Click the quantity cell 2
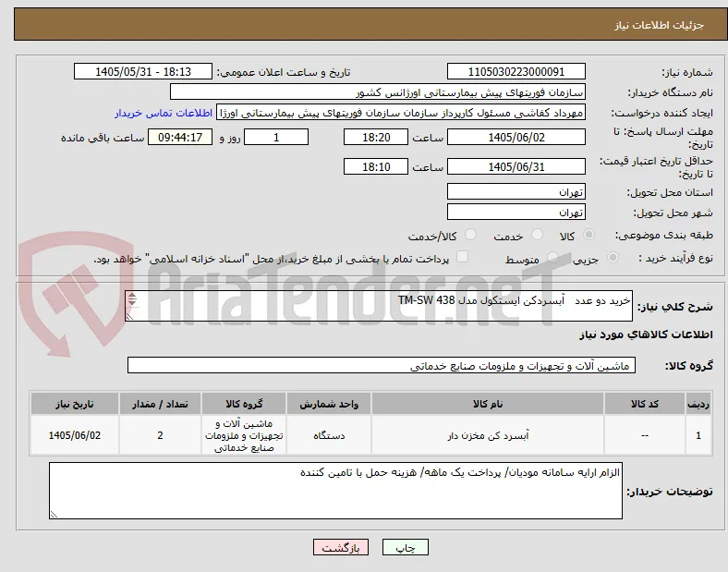 160,435
